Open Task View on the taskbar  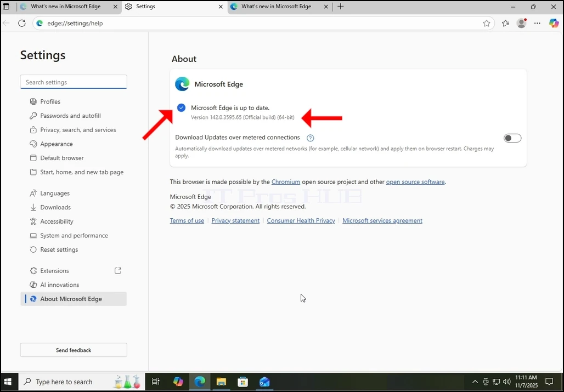(156, 382)
